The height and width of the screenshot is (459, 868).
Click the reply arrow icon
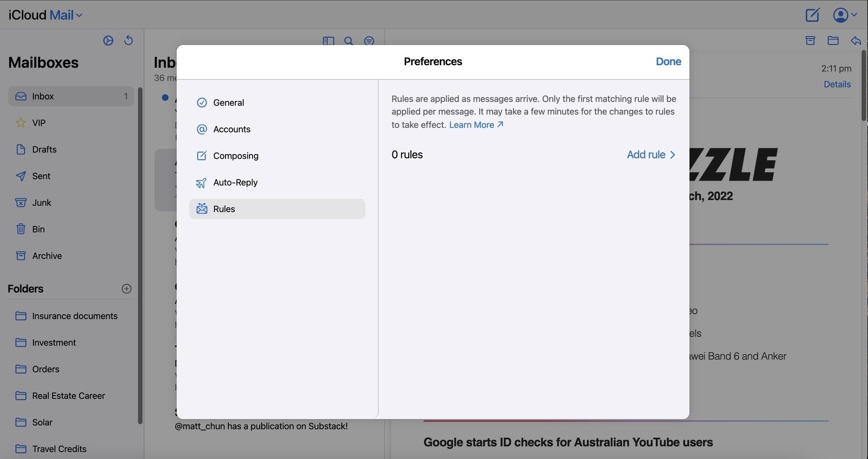click(x=855, y=41)
